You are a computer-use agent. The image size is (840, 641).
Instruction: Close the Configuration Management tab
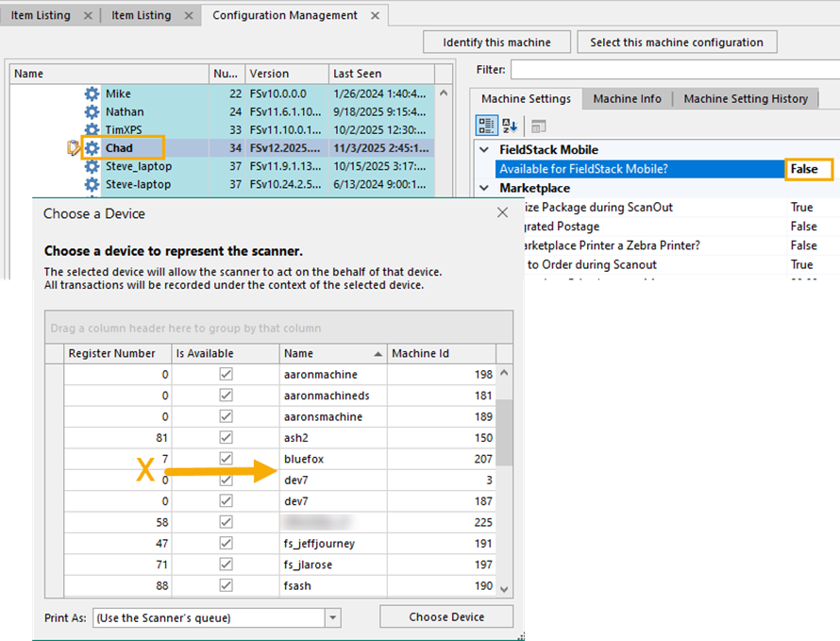tap(375, 15)
